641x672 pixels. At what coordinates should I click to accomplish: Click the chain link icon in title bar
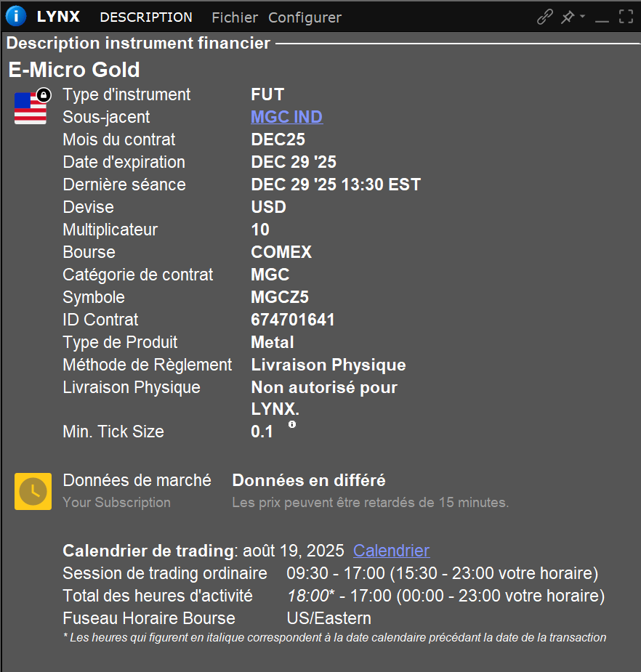[x=544, y=17]
